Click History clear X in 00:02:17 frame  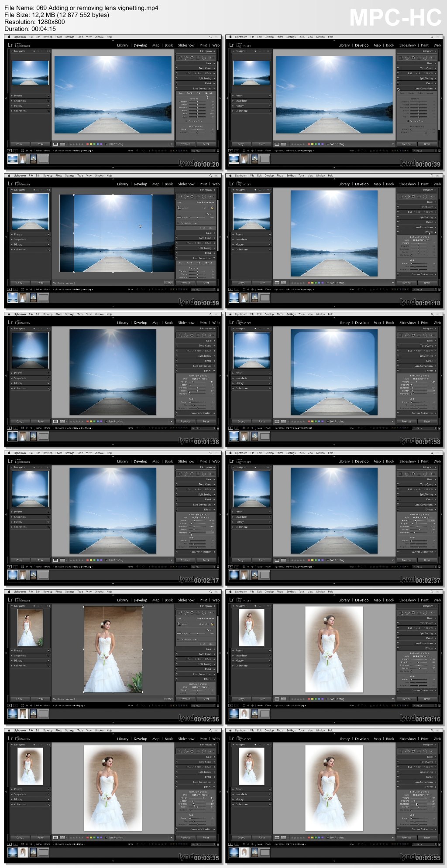[x=48, y=522]
